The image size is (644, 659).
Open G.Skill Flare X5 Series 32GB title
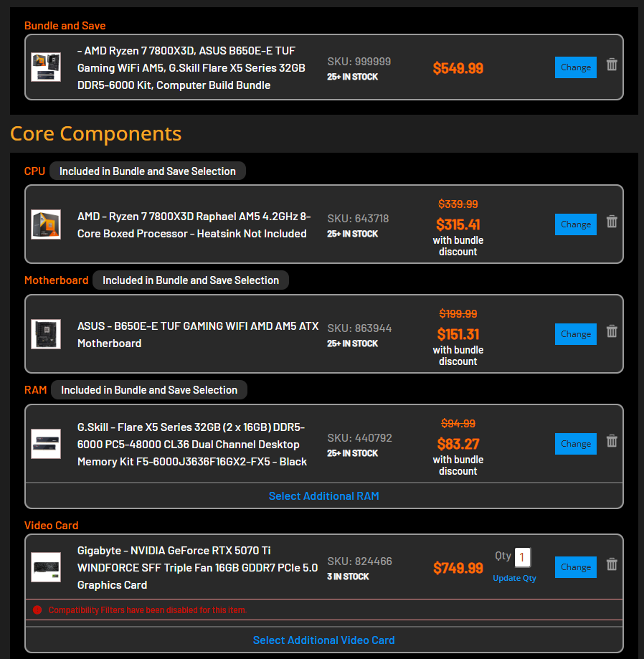tap(192, 445)
